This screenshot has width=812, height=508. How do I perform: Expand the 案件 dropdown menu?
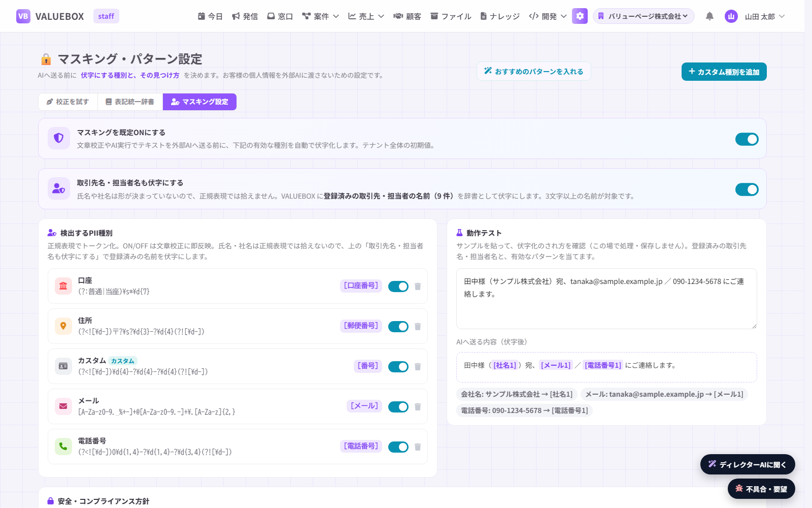point(320,16)
